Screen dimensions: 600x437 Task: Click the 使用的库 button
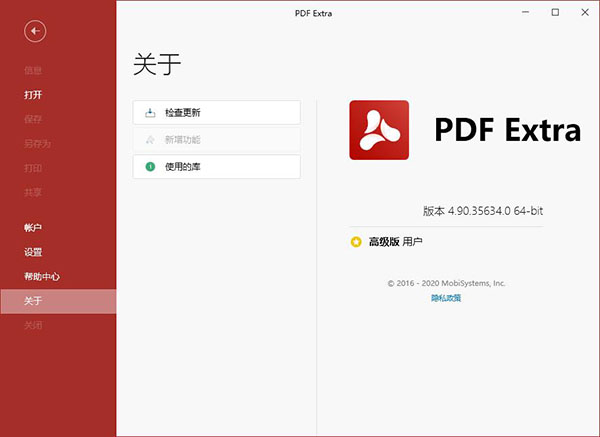tap(217, 166)
